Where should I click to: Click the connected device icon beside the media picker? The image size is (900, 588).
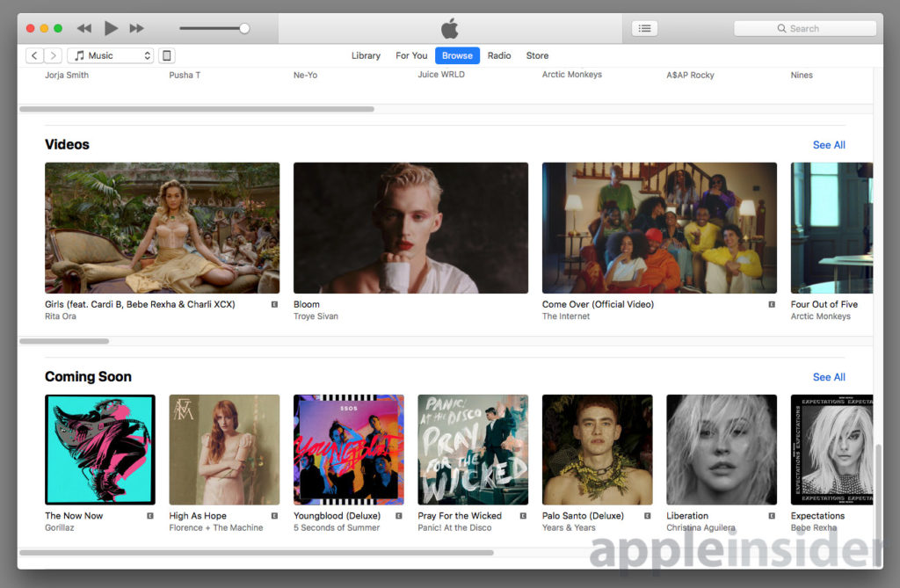[166, 54]
